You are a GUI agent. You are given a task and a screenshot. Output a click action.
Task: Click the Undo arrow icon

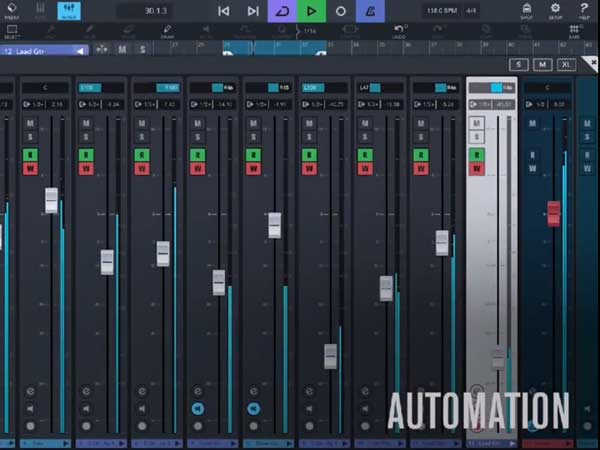tap(401, 32)
